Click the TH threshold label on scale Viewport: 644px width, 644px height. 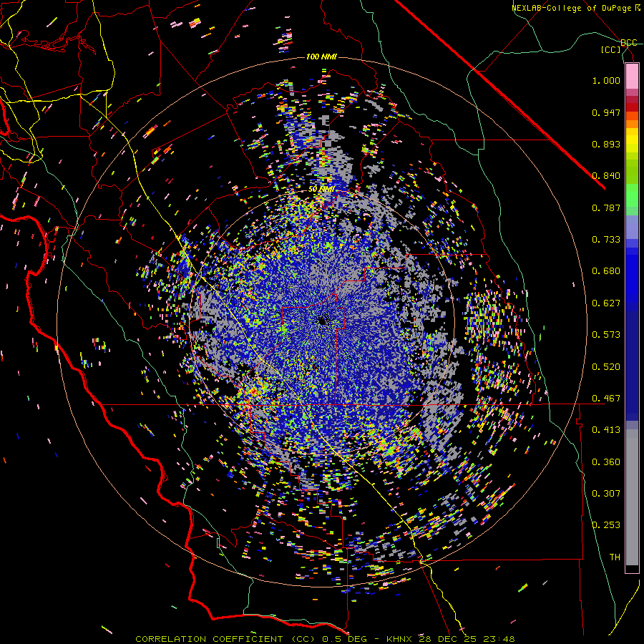pos(615,557)
